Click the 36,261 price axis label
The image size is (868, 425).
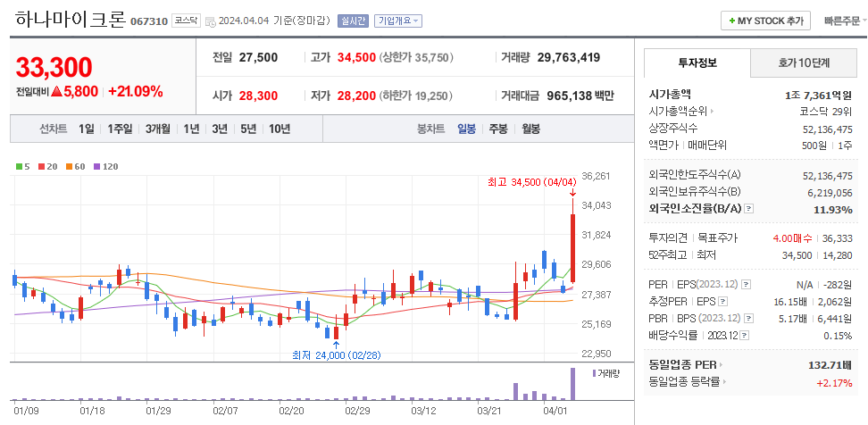(597, 176)
